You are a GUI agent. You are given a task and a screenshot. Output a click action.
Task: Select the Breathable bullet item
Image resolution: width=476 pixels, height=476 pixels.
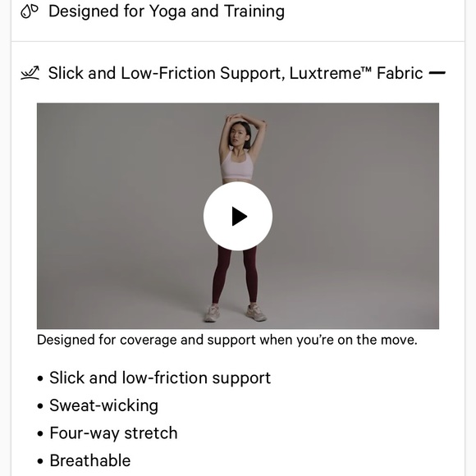coord(89,460)
